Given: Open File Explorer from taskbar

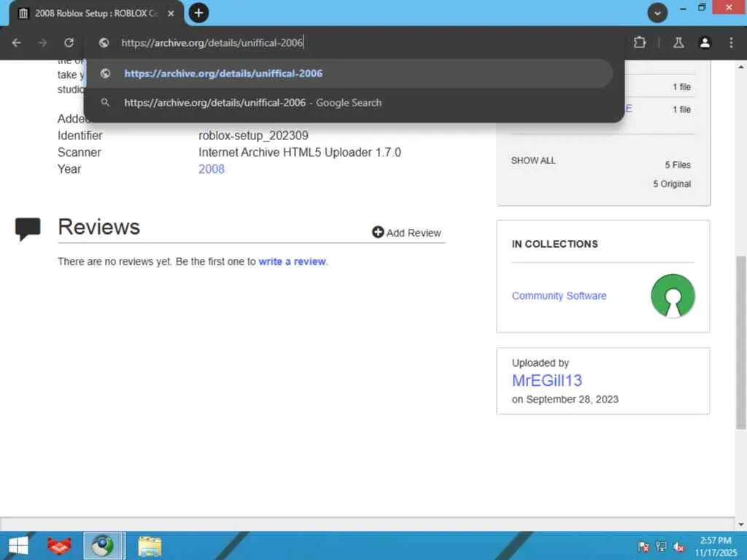Looking at the screenshot, I should pyautogui.click(x=150, y=545).
